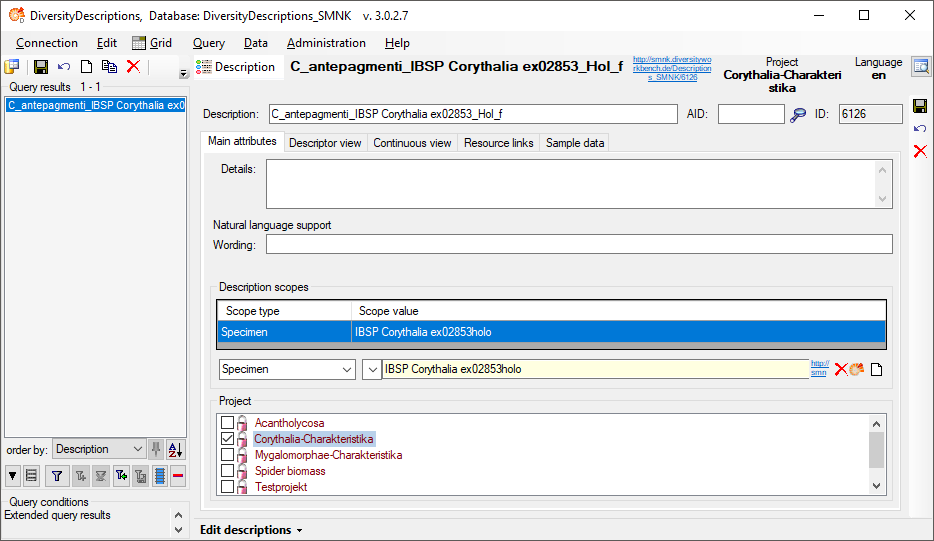Click the Wording input field

[x=579, y=244]
